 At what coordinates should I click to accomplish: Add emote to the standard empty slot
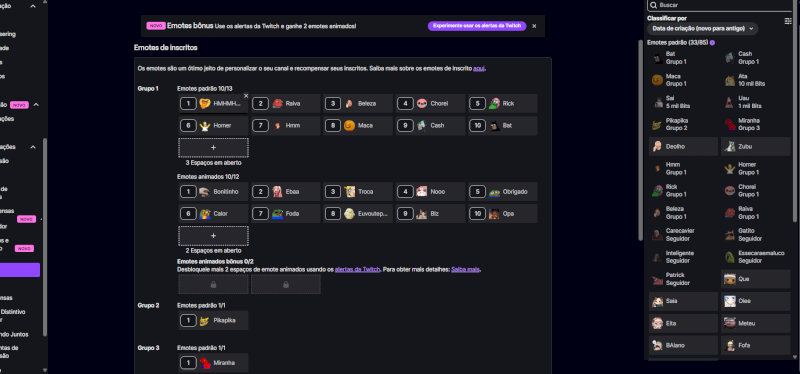coord(213,147)
